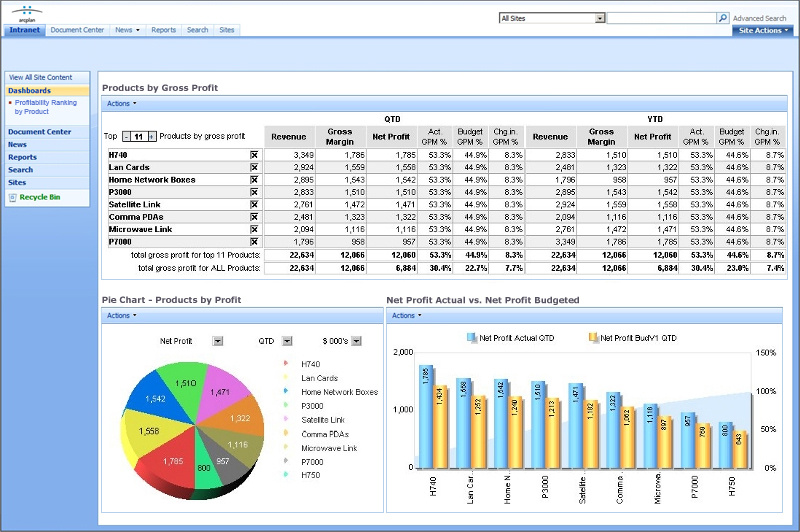Toggle the Lan Cards row checkbox

point(254,167)
